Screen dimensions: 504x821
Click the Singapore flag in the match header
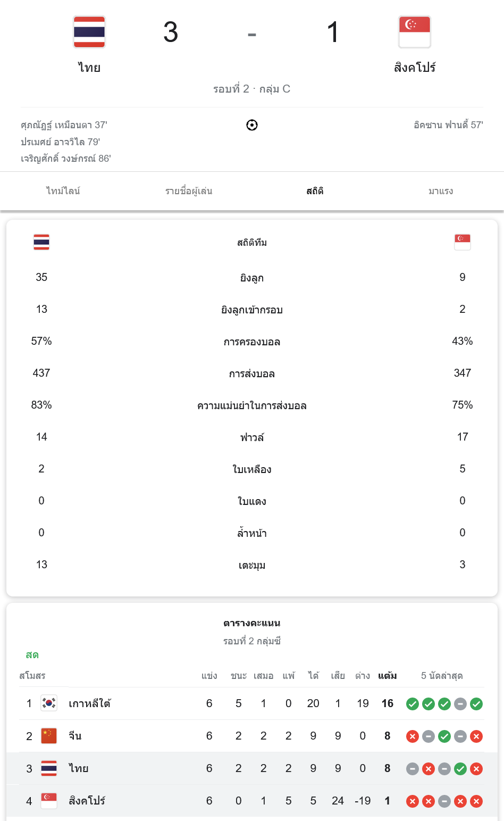[415, 32]
